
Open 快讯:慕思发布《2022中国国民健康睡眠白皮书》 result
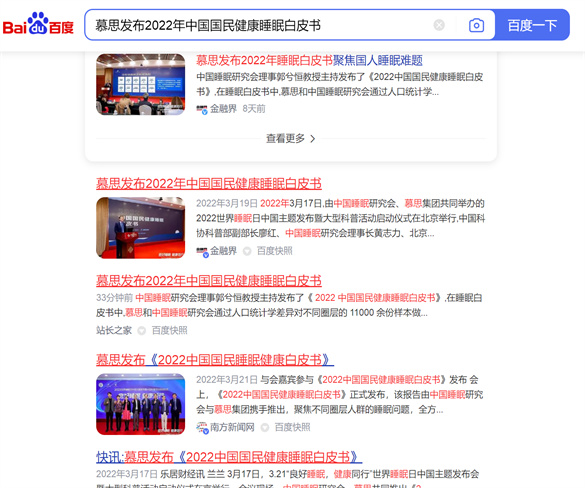(229, 457)
